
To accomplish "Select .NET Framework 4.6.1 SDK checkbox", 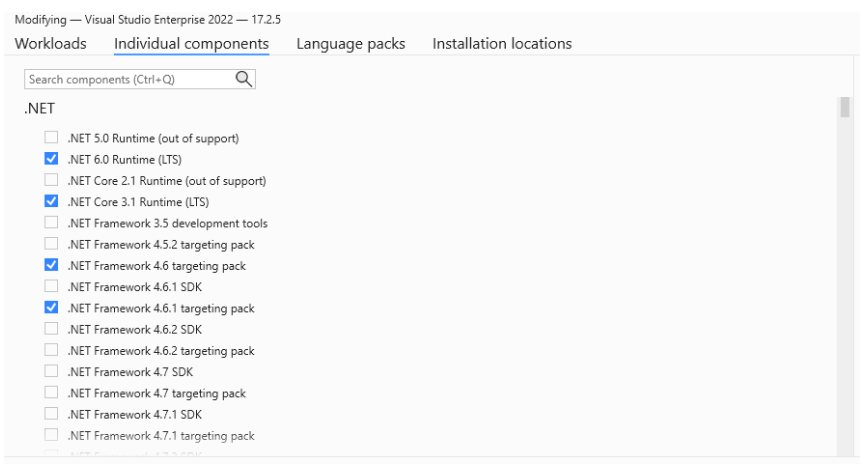I will (x=51, y=286).
